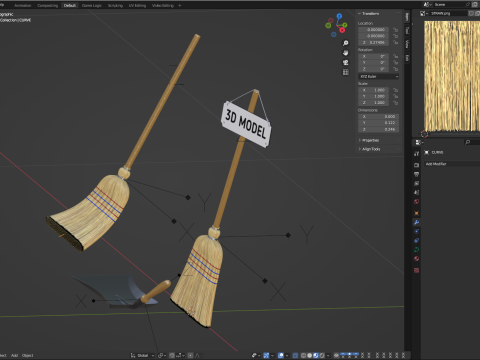Open the viewport shading options dropdown arrow
Screen dimensions: 480x360
click(328, 355)
